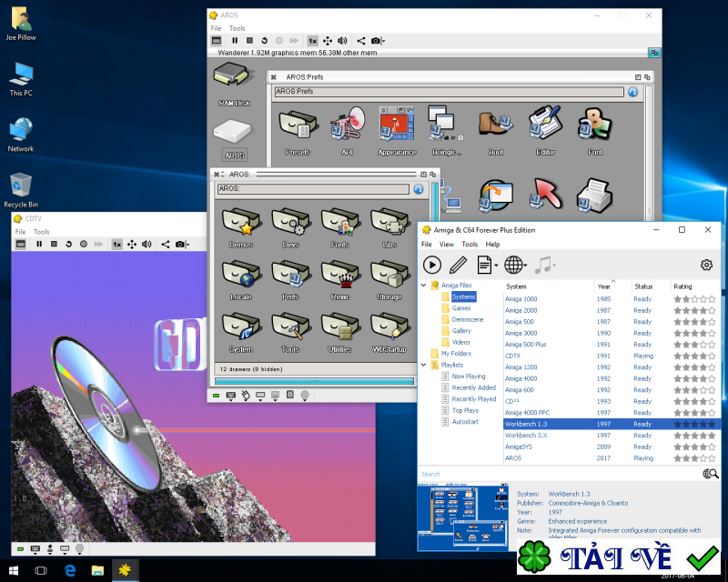Select the pencil Edit icon in Amiga Forever
Image resolution: width=728 pixels, height=582 pixels.
[460, 264]
